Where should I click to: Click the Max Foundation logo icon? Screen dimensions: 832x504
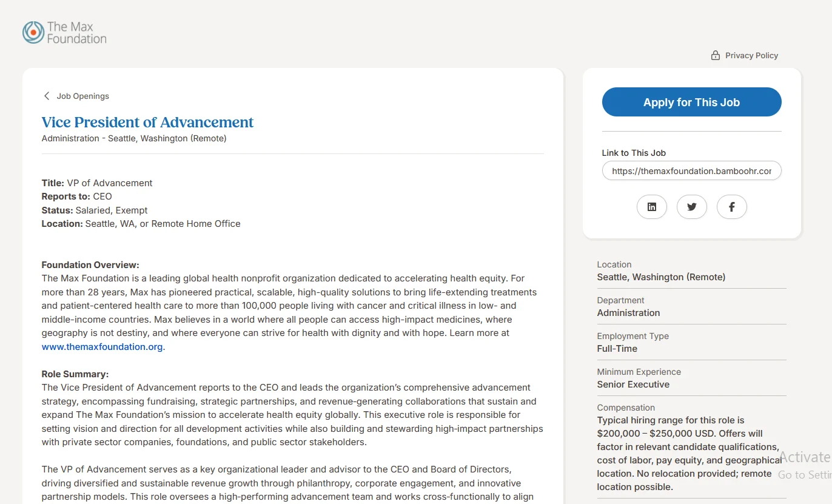coord(33,32)
